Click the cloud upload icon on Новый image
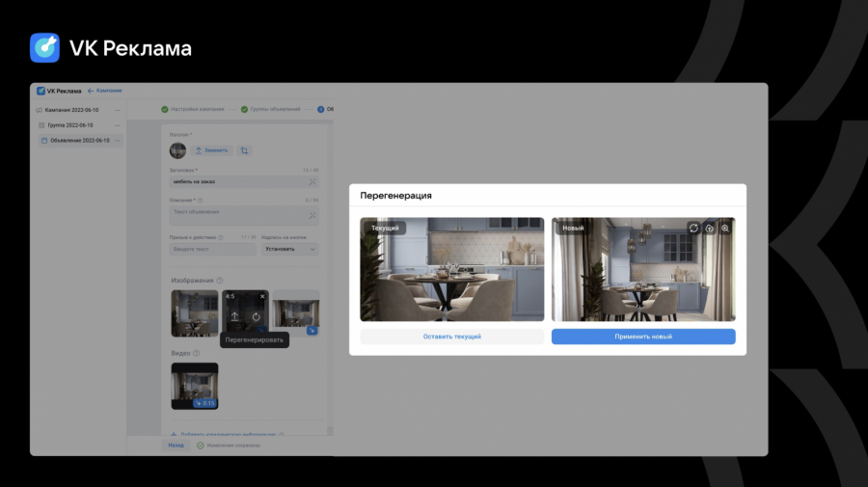Screen dimensions: 868x487 (x=709, y=228)
